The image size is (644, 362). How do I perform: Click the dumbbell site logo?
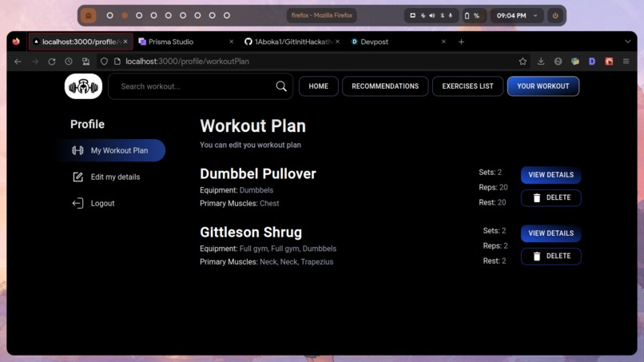tap(83, 86)
